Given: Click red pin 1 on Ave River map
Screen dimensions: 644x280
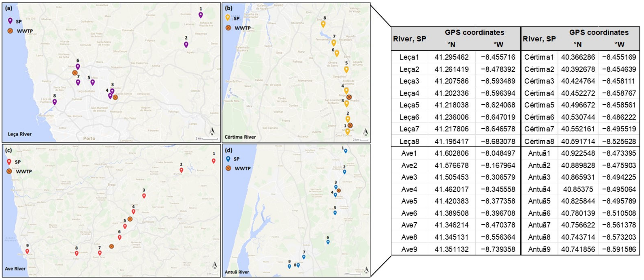Looking at the screenshot, I should (x=214, y=161).
